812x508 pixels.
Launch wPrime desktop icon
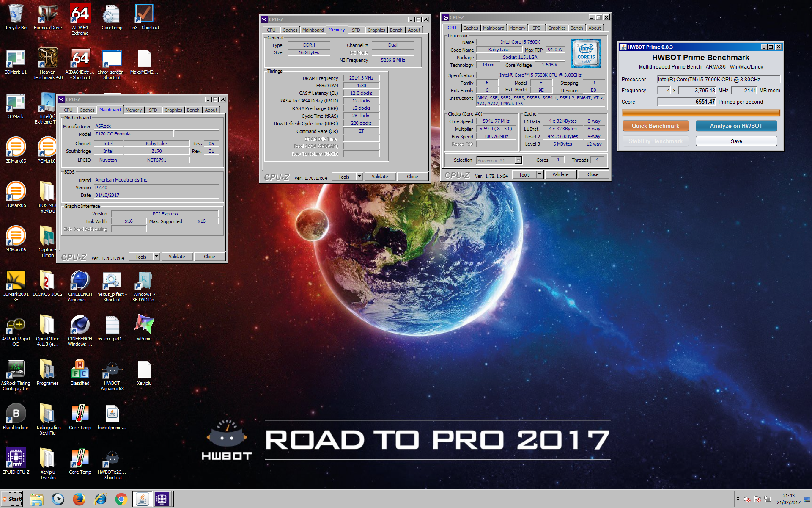coord(144,328)
